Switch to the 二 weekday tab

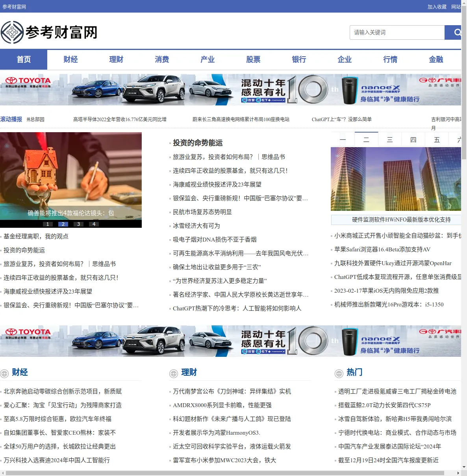366,139
